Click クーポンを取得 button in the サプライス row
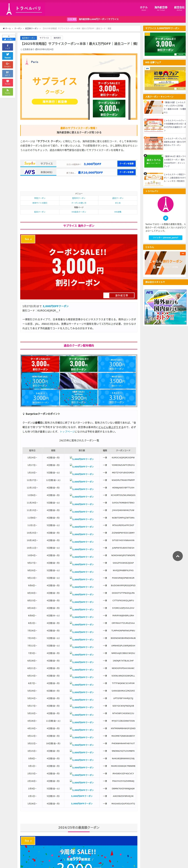Image resolution: width=188 pixels, height=868 pixels. tap(126, 163)
